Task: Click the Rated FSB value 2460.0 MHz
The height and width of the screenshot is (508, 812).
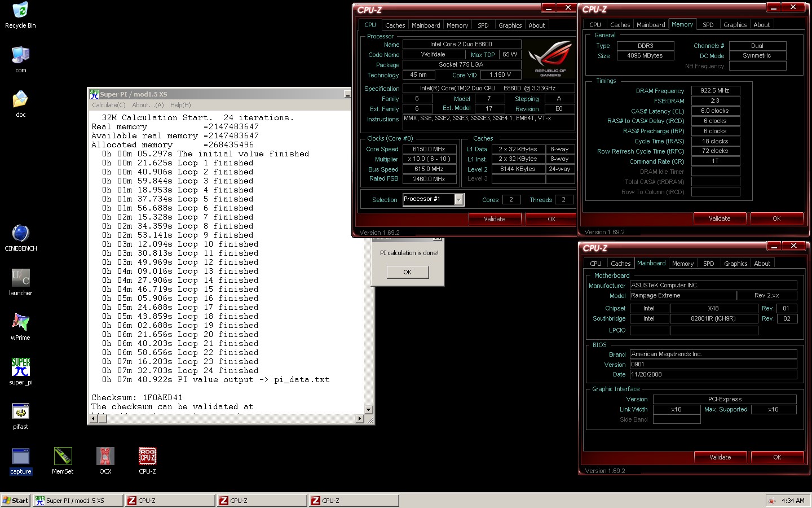Action: coord(429,179)
